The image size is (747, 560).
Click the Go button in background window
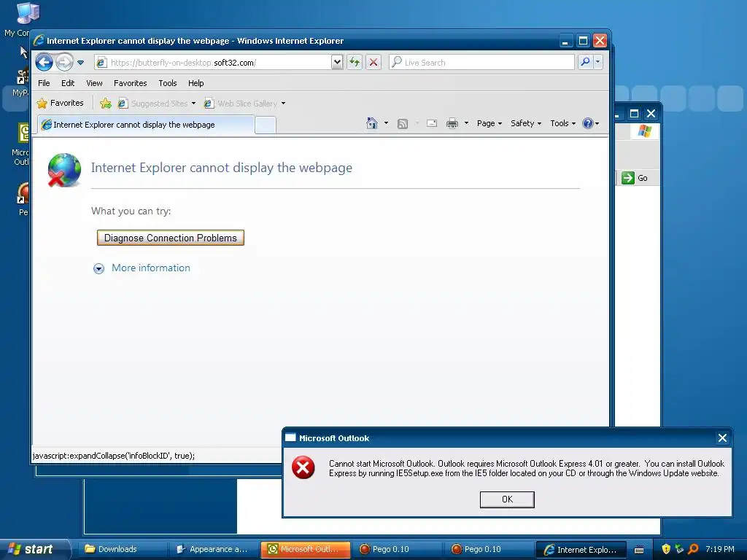pyautogui.click(x=635, y=178)
